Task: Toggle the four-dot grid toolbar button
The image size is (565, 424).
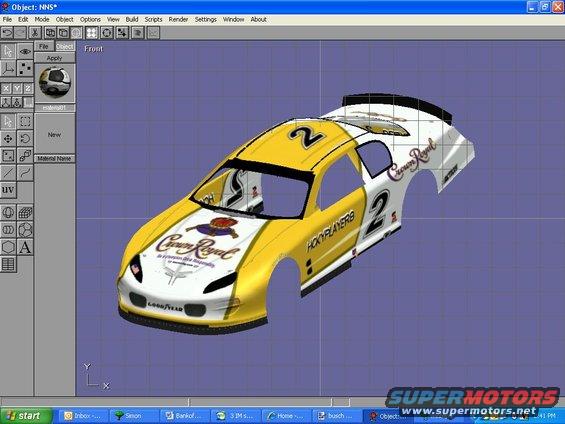Action: 92,33
